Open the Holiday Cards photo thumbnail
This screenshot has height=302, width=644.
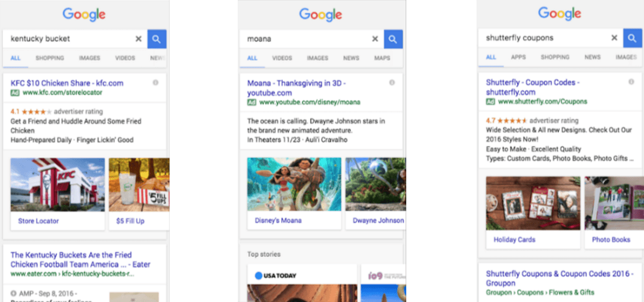(533, 203)
